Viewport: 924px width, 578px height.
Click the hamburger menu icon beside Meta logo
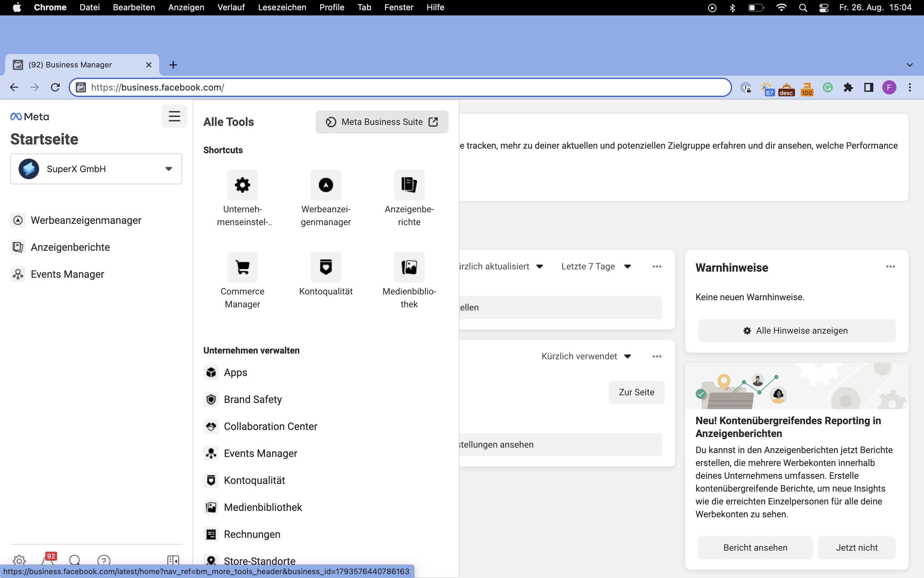coord(175,116)
